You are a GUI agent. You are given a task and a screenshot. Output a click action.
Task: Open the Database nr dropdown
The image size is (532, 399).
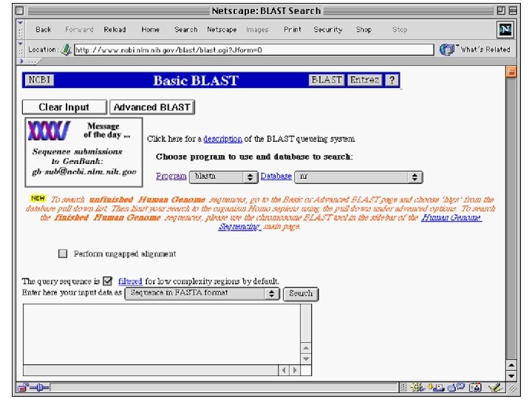click(x=358, y=177)
